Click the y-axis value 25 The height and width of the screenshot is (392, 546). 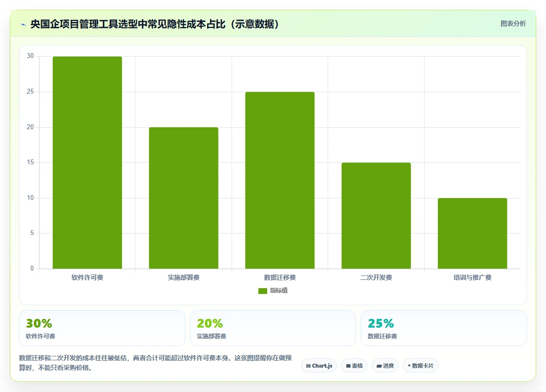click(x=30, y=92)
